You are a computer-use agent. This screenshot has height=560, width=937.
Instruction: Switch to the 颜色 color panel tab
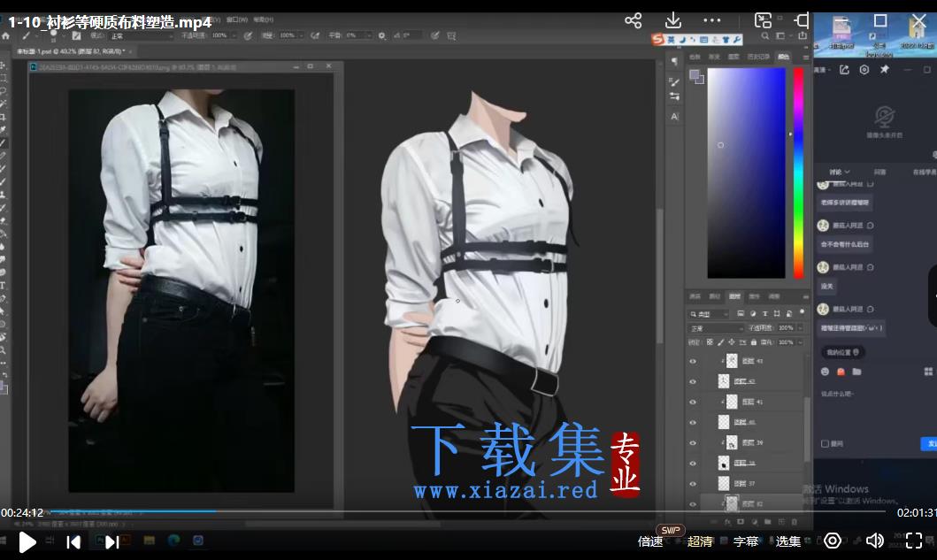pos(783,57)
